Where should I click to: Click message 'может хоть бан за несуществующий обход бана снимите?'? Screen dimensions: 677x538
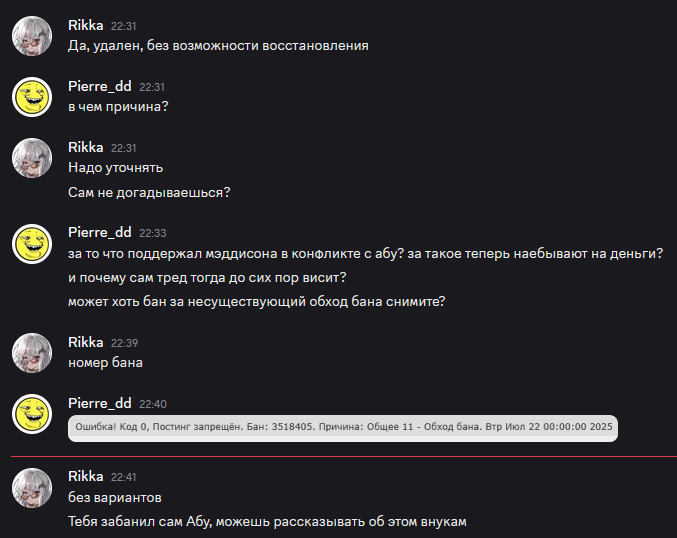(x=256, y=301)
